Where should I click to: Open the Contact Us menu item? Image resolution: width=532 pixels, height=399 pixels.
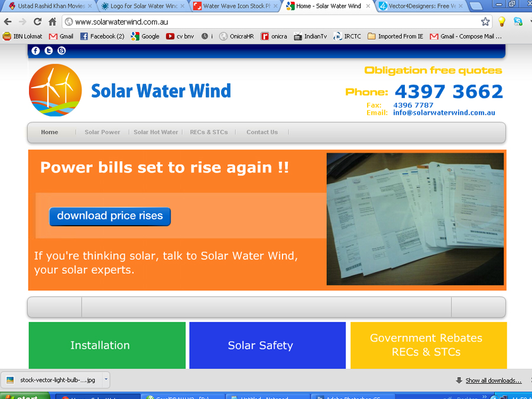tap(262, 132)
